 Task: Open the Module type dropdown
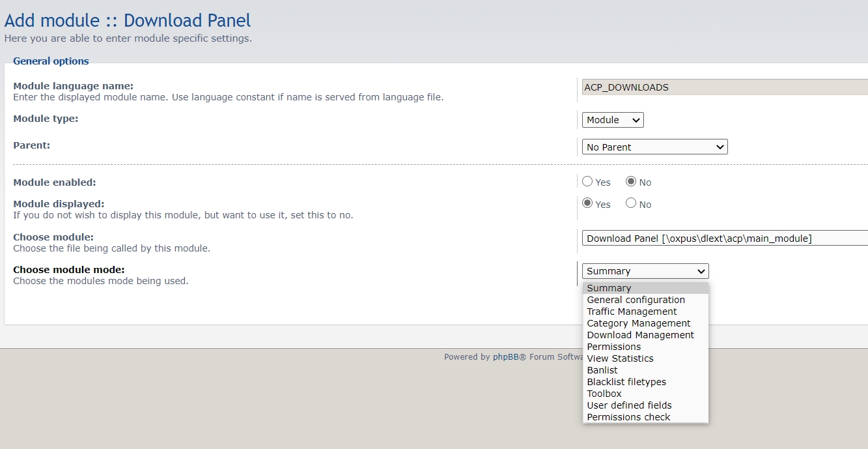[612, 120]
